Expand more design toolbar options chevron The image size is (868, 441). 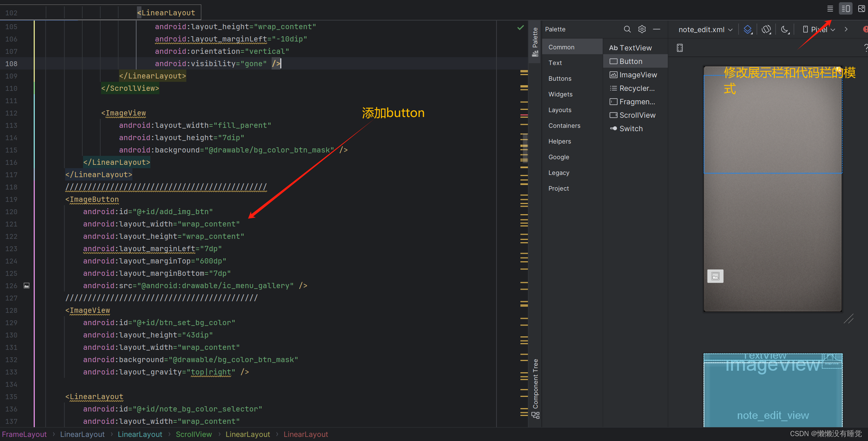click(x=846, y=30)
